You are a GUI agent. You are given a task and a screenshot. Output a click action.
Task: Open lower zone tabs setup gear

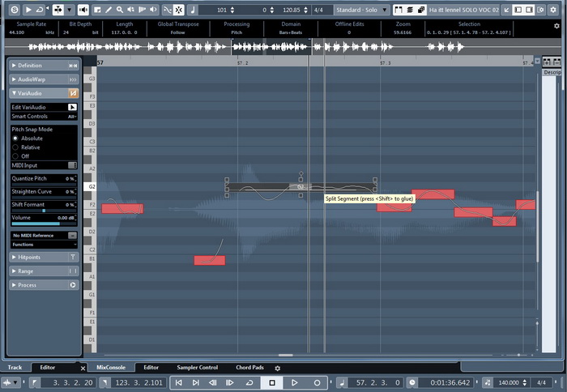point(277,369)
